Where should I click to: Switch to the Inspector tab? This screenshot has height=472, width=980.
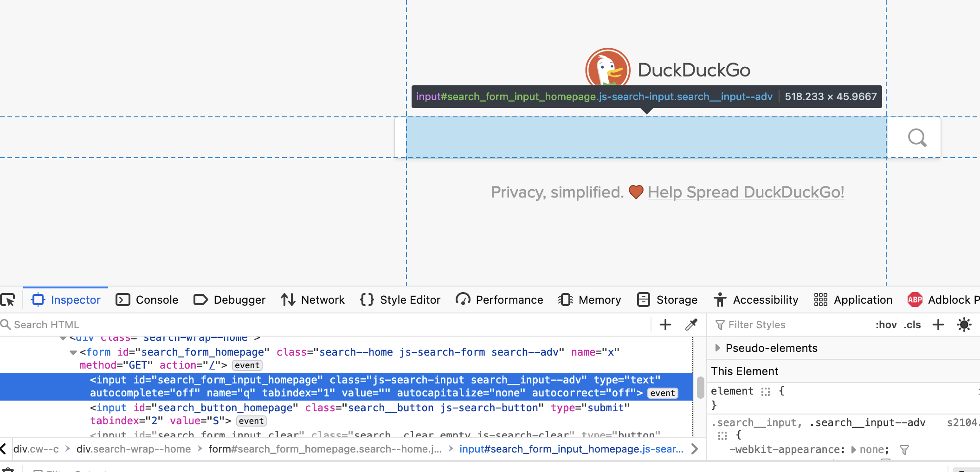click(x=66, y=300)
